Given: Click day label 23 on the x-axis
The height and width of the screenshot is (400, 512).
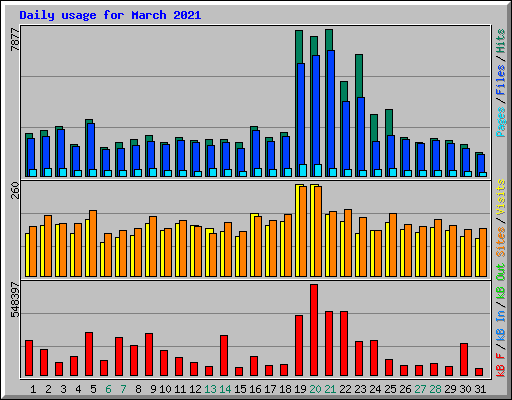Looking at the screenshot, I should [x=360, y=389].
